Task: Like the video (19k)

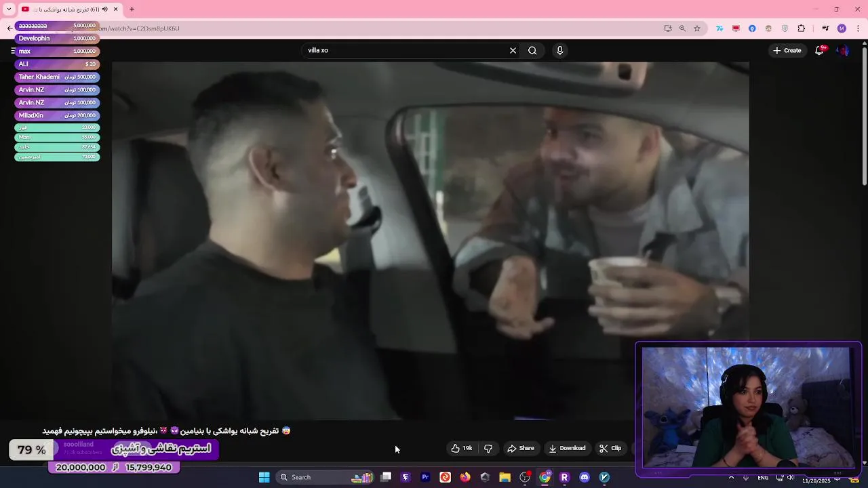Action: tap(462, 448)
